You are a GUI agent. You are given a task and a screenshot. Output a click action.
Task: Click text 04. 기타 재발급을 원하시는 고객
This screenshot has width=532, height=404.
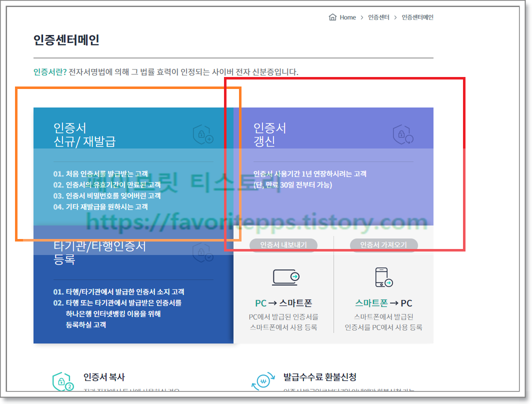[100, 206]
